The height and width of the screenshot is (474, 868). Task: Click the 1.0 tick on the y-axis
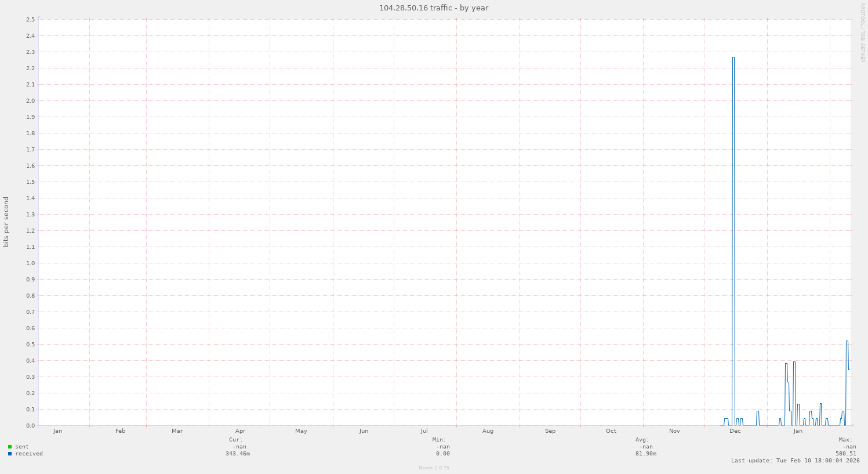(x=31, y=263)
